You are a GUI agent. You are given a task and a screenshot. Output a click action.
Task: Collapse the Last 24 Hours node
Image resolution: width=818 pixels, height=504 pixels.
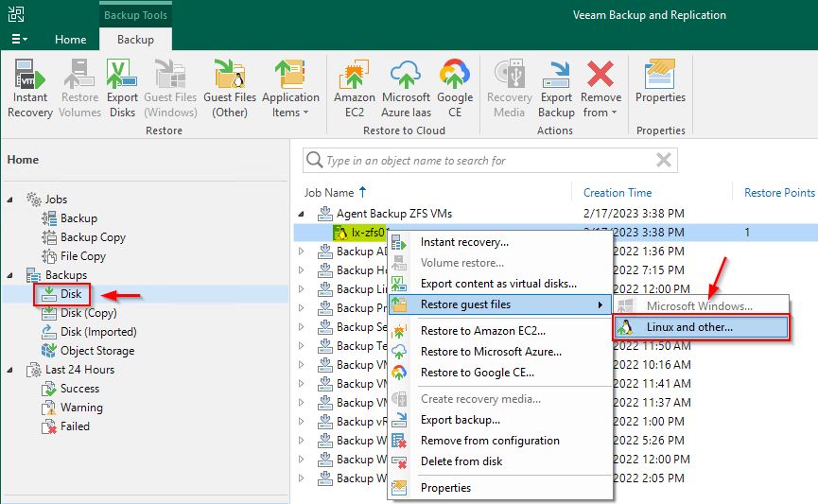click(9, 370)
